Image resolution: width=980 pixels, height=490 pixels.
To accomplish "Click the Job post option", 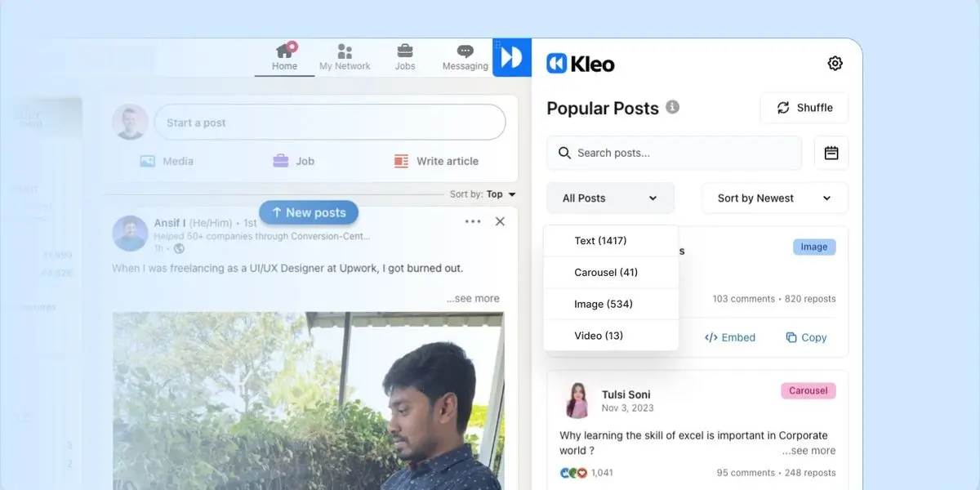I will click(x=294, y=161).
